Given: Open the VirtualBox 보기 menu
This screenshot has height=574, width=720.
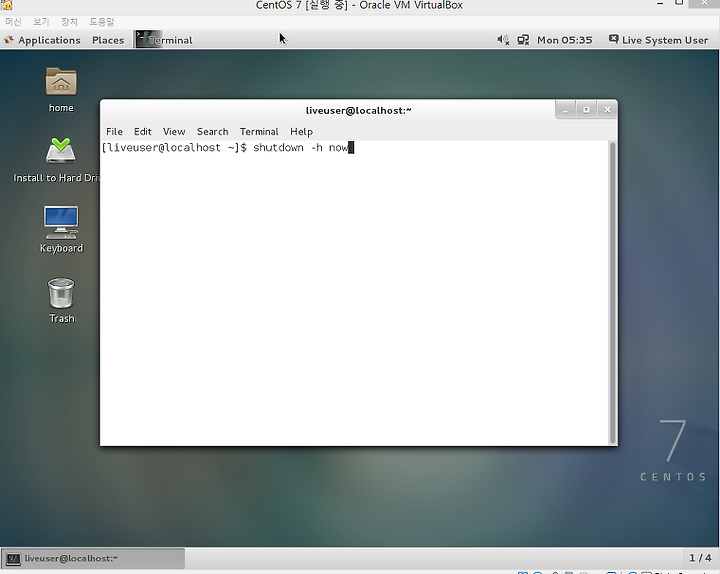Looking at the screenshot, I should coord(41,22).
